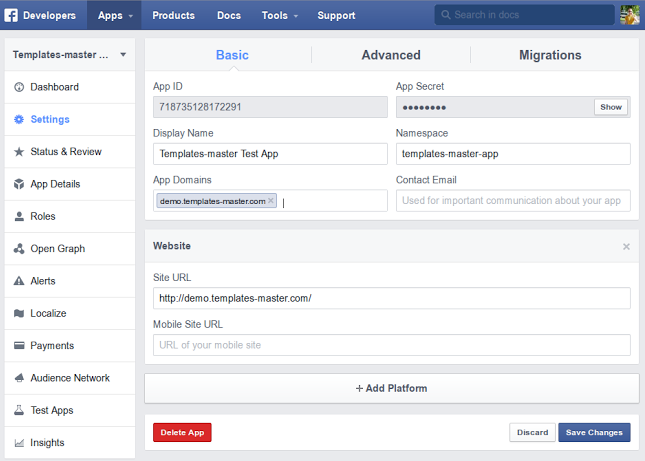The height and width of the screenshot is (461, 645).
Task: Remove demo.templates-master.com domain tag
Action: coord(271,201)
